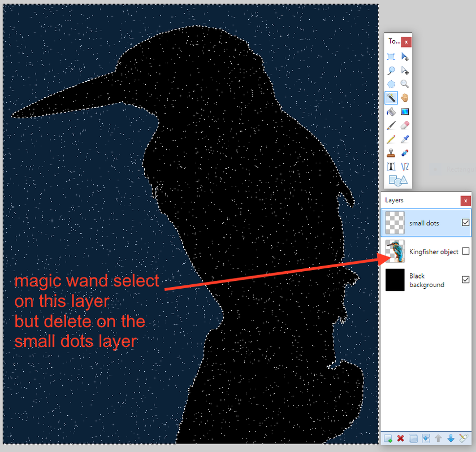Click the small dots layer thumbnail
Screen dimensions: 476x452
click(x=395, y=223)
